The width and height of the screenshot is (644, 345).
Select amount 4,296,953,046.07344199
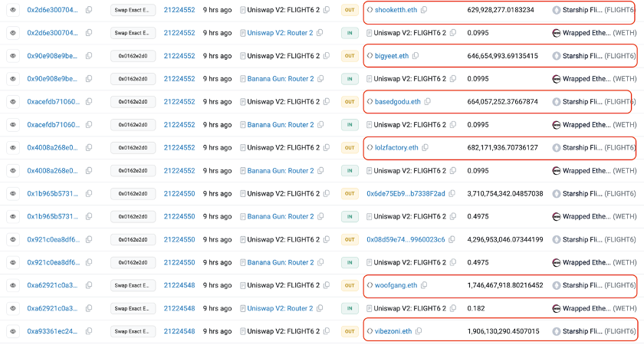505,239
